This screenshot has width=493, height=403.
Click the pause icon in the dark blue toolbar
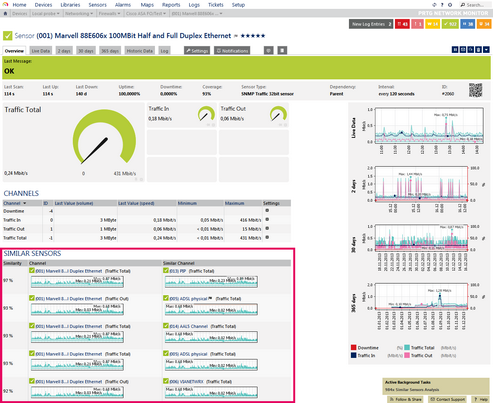pos(455,50)
